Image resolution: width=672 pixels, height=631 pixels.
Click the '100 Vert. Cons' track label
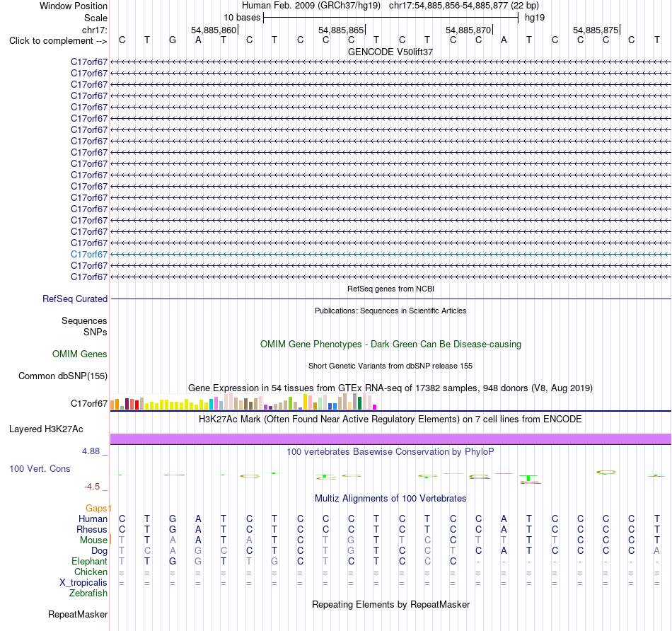[40, 468]
